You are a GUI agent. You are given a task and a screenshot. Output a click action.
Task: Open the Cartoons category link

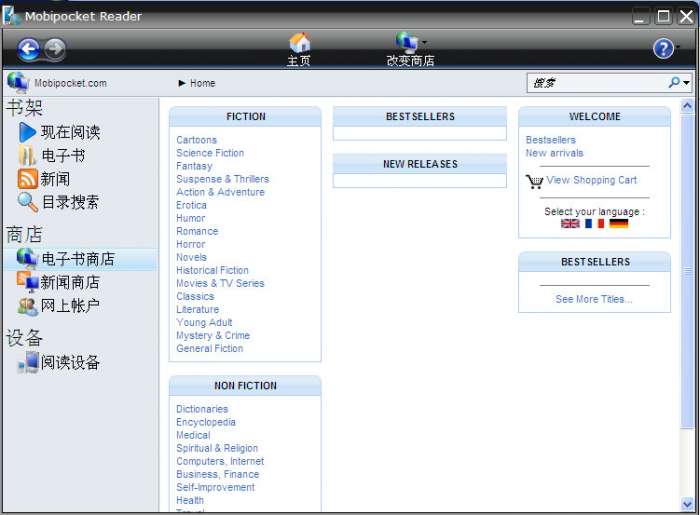[x=196, y=140]
